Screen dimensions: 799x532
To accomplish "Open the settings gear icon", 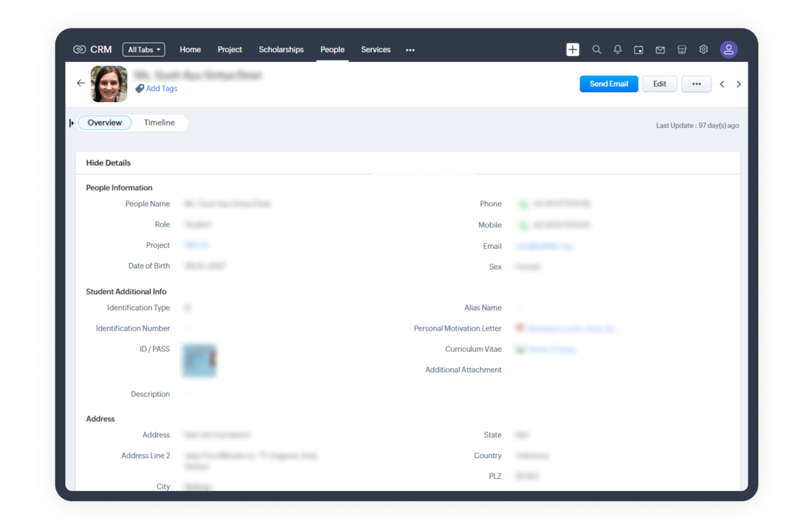I will [x=703, y=50].
